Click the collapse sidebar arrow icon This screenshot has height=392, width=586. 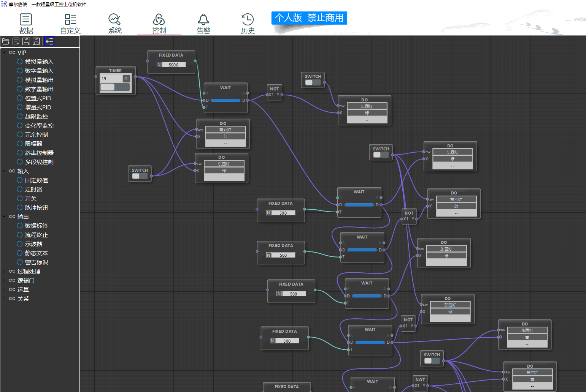pos(49,41)
